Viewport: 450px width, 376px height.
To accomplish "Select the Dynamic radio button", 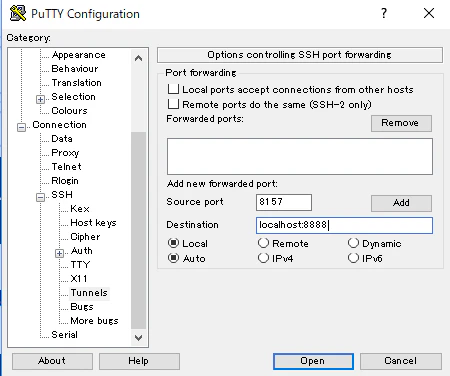I will pyautogui.click(x=353, y=243).
